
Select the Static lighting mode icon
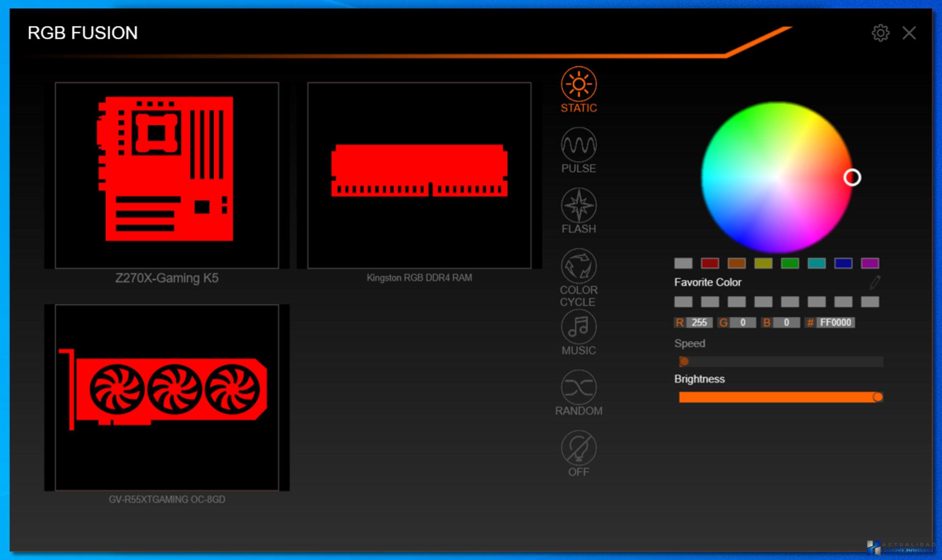tap(578, 84)
